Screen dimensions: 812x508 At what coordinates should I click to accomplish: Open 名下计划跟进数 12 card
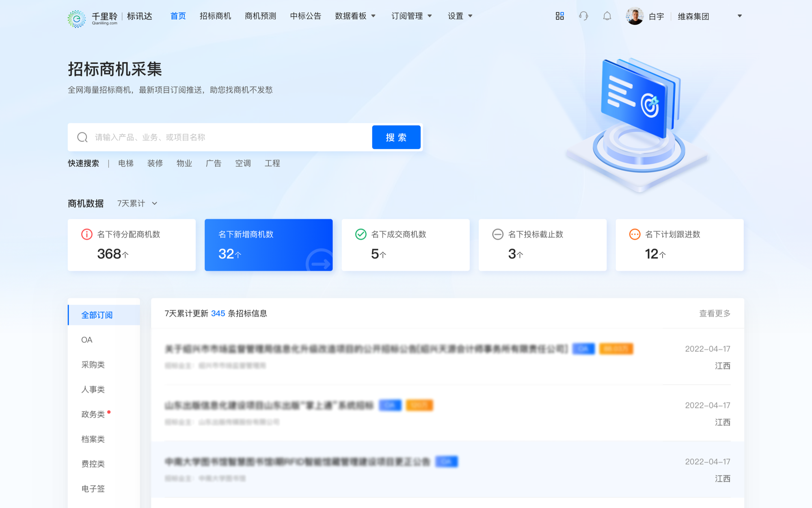coord(680,245)
